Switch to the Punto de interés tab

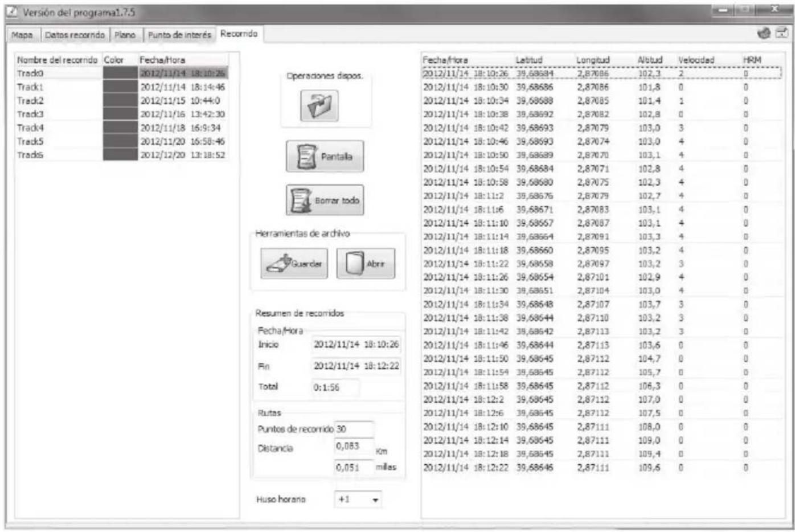click(x=179, y=35)
